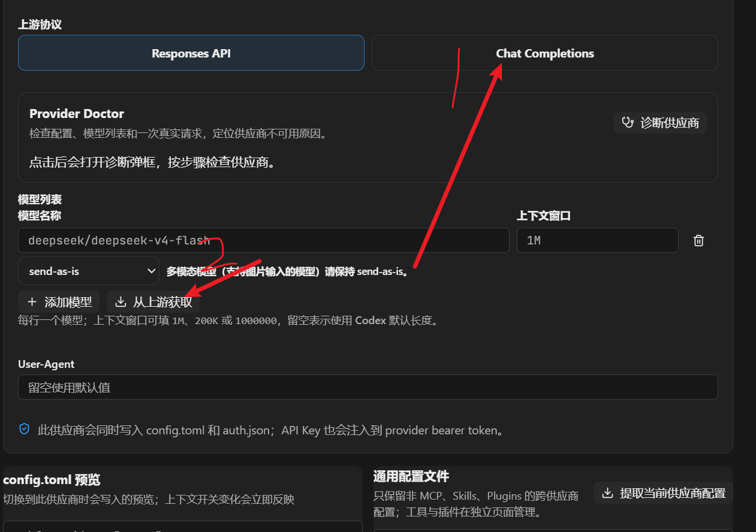Viewport: 756px width, 532px height.
Task: Click the 模型名称 label
Action: click(40, 216)
